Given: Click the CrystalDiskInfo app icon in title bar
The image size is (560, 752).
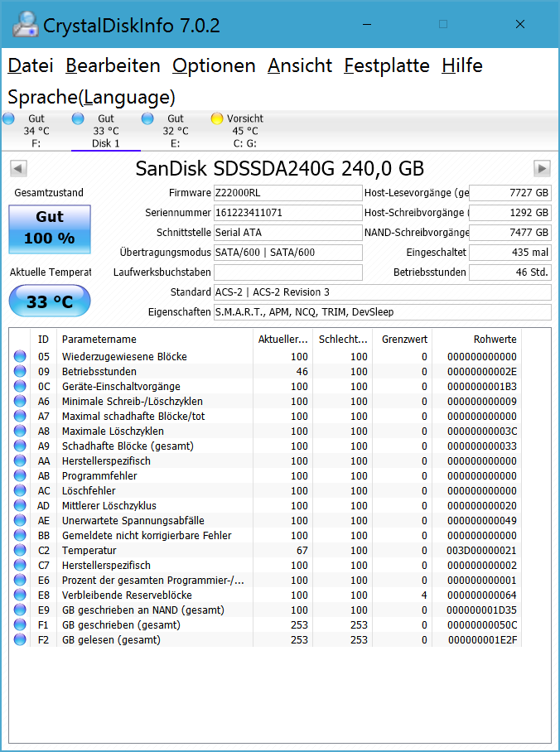Looking at the screenshot, I should 26,24.
